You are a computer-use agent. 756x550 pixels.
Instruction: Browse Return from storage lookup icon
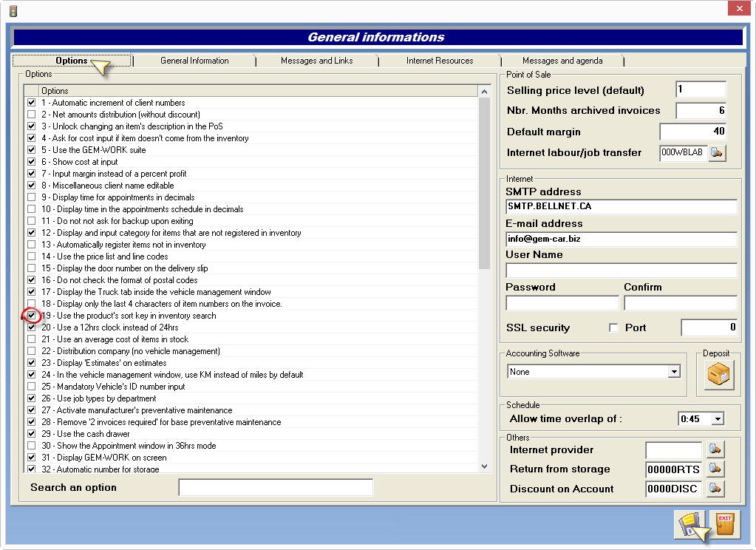[715, 469]
